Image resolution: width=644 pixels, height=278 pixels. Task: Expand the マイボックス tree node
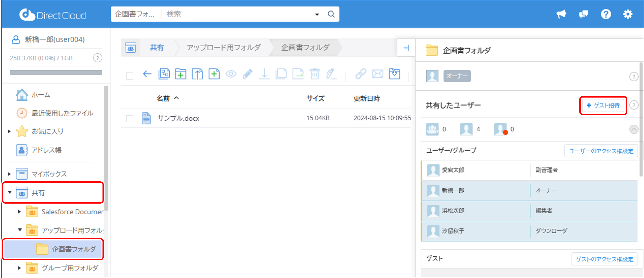(9, 174)
